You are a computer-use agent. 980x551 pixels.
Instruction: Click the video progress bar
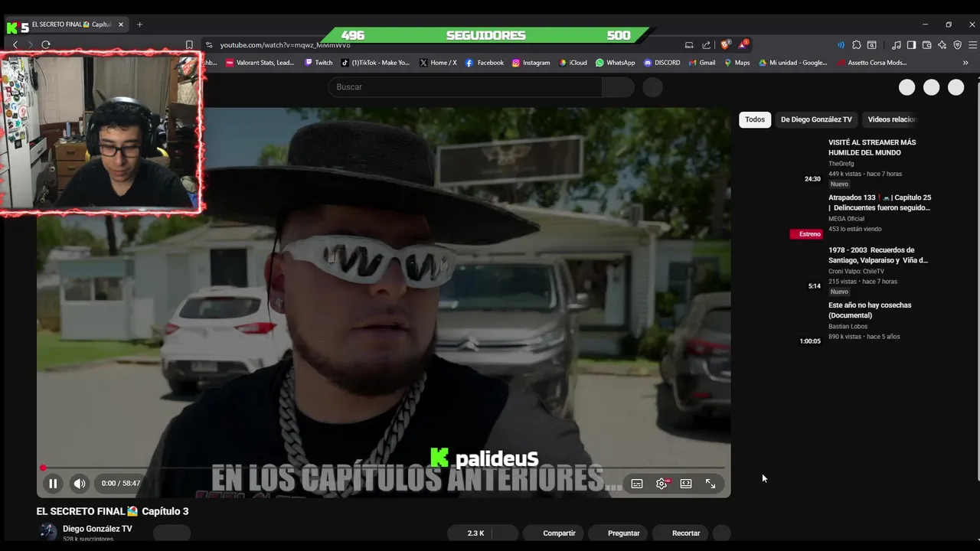[383, 468]
